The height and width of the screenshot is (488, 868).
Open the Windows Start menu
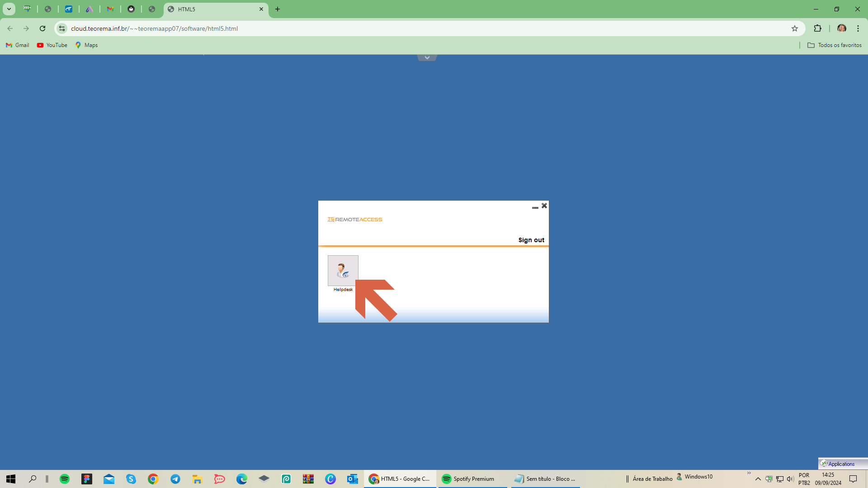pyautogui.click(x=11, y=479)
